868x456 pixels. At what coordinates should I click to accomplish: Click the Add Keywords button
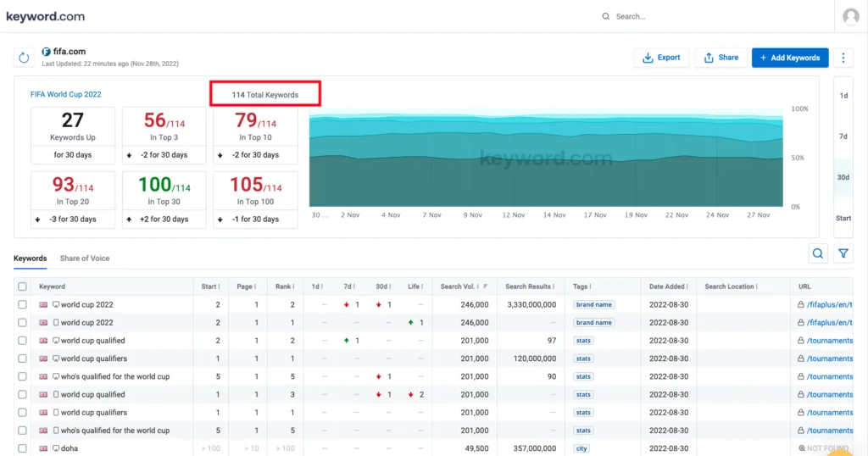[x=790, y=58]
